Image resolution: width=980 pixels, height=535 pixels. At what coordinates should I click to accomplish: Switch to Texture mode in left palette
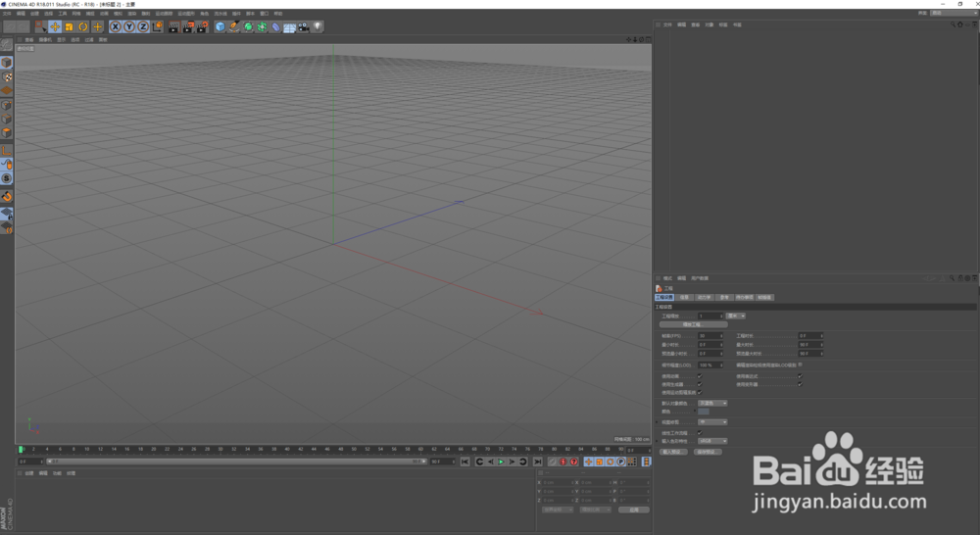click(6, 76)
